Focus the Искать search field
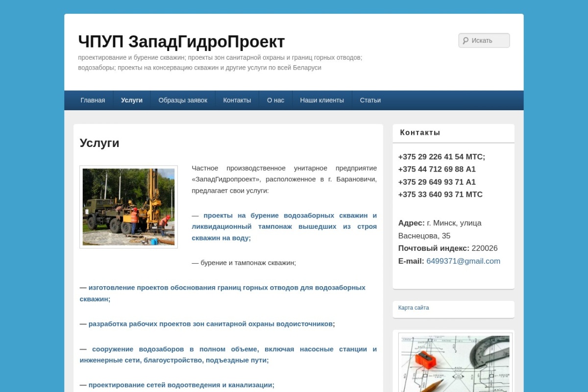 pos(484,41)
